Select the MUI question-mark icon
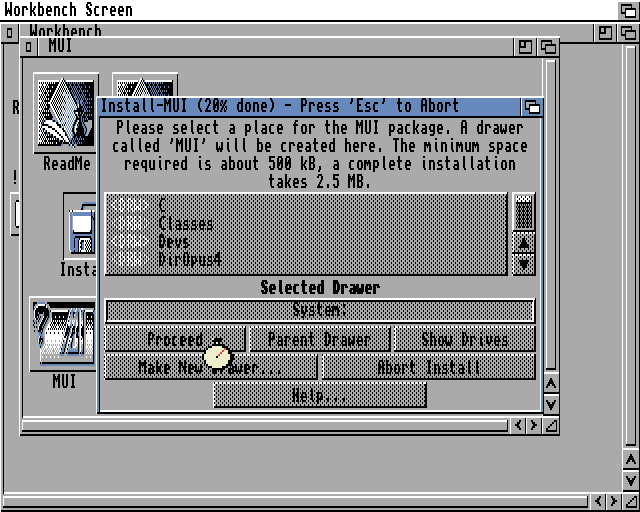 coord(63,334)
